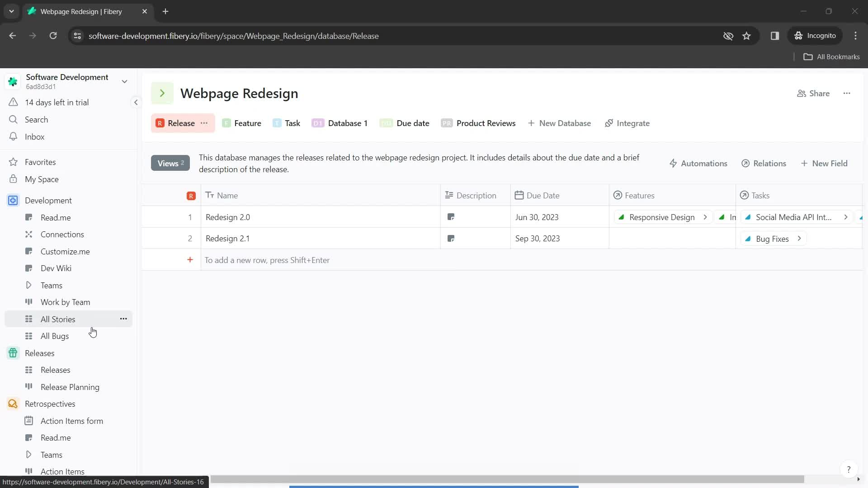Select the Product Reviews tab
The height and width of the screenshot is (488, 868).
click(x=486, y=123)
